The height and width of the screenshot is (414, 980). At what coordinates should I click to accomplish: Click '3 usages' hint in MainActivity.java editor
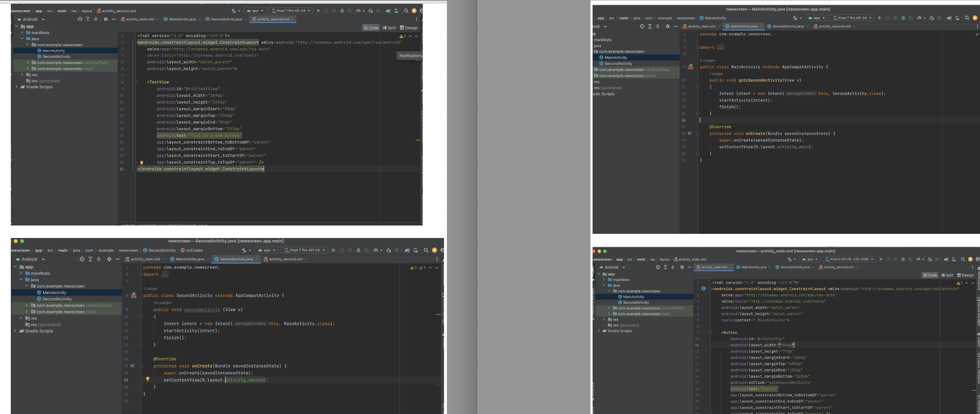[x=707, y=60]
